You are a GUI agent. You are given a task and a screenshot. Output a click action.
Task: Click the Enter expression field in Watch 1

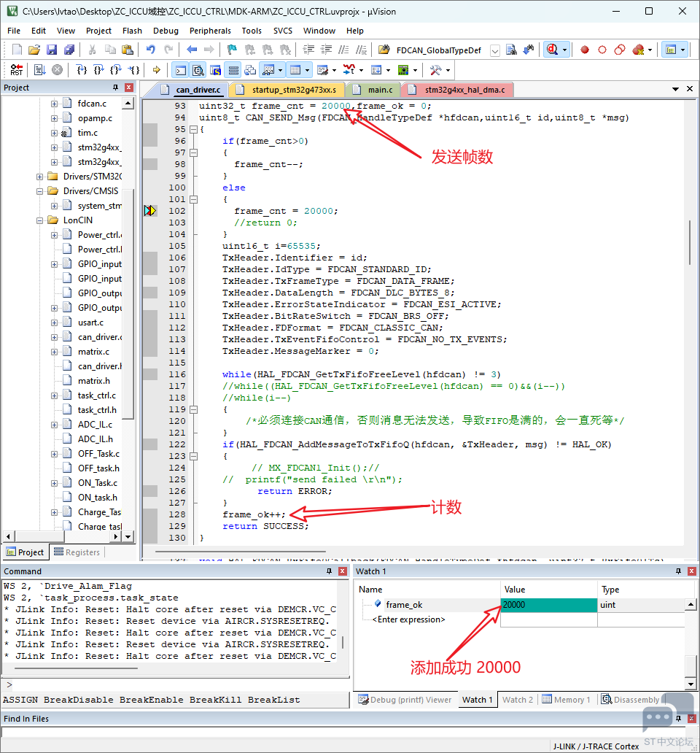click(408, 619)
